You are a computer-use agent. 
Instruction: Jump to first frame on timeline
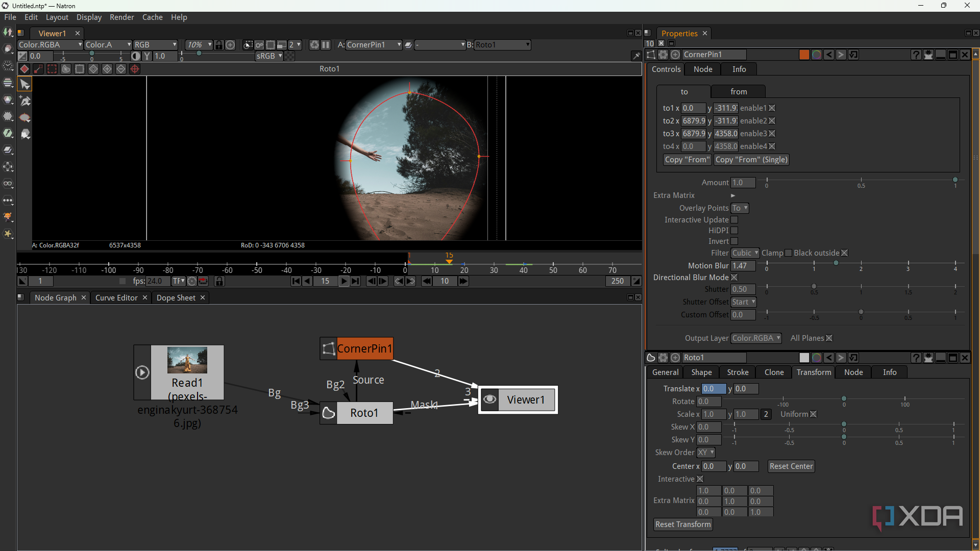(296, 281)
